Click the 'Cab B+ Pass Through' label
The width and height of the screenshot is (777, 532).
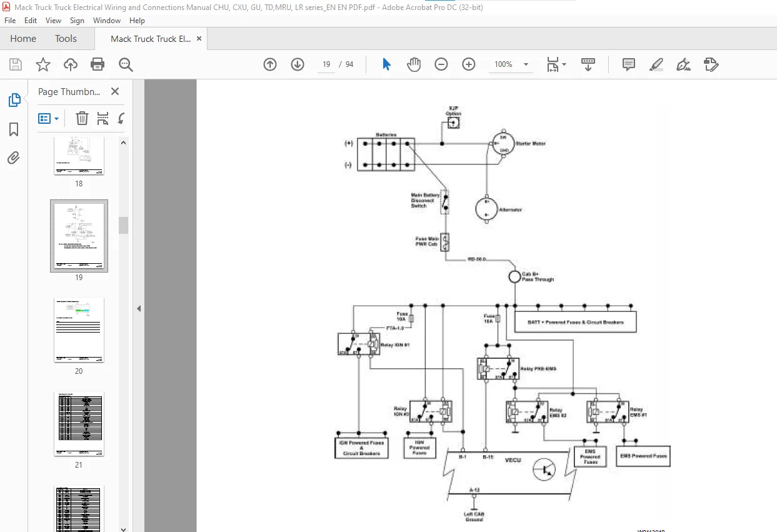click(x=538, y=276)
